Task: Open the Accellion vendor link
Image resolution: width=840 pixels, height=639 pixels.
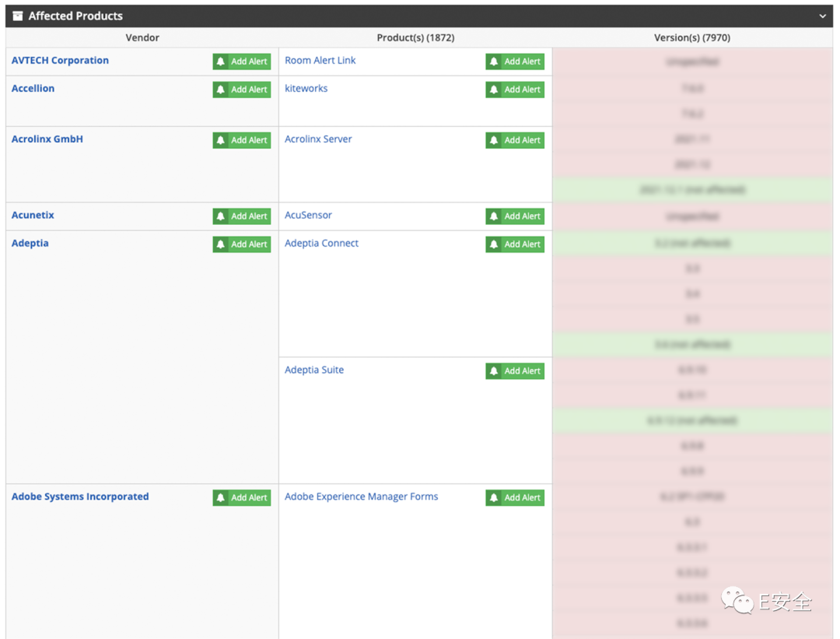Action: pyautogui.click(x=33, y=89)
